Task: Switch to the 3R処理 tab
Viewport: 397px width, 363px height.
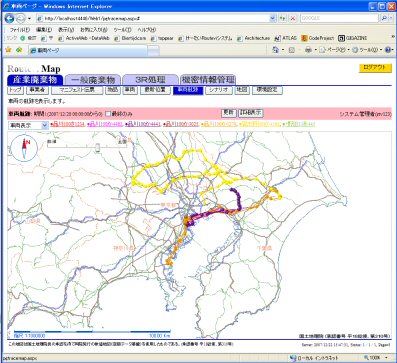Action: (150, 80)
